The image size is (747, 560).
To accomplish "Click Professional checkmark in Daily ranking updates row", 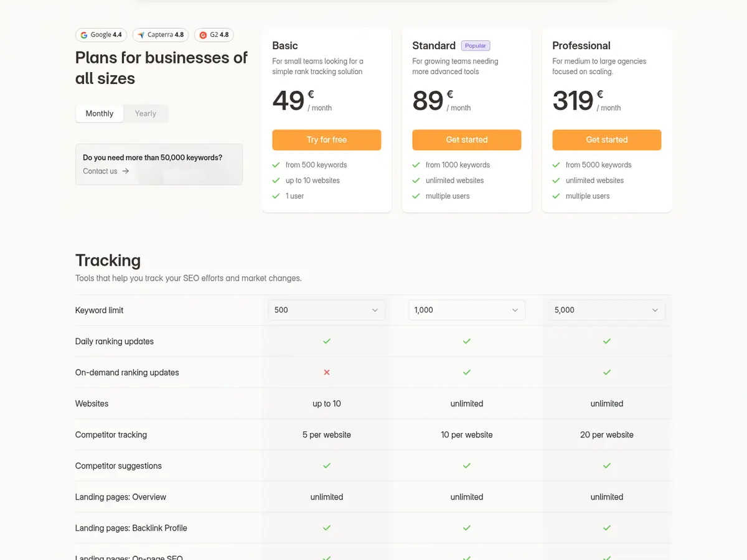I will pyautogui.click(x=607, y=341).
